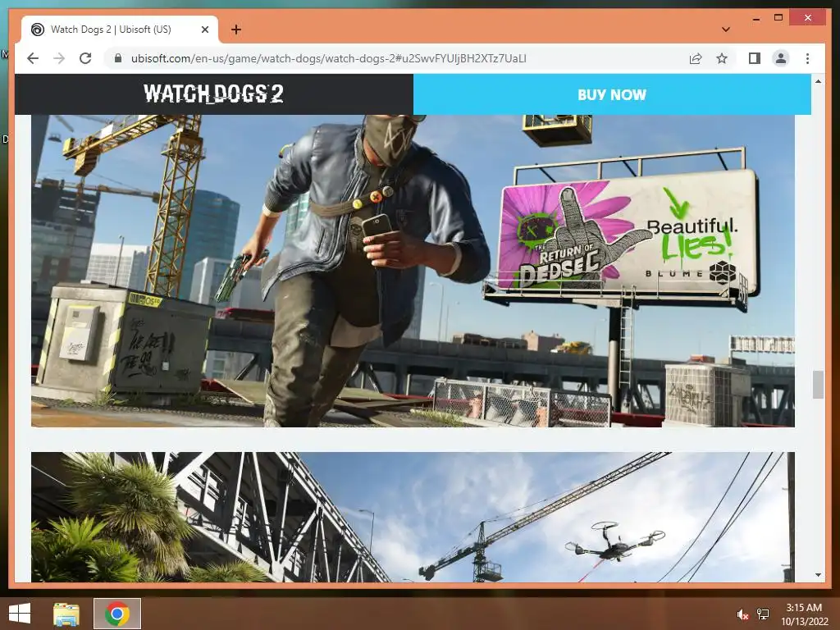
Task: Open the Chrome three-dot menu
Action: (x=807, y=58)
